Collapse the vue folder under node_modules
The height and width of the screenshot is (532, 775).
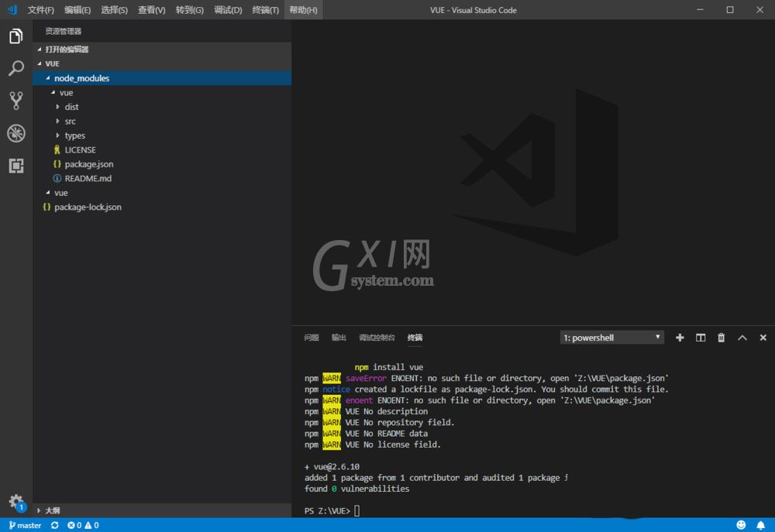point(162,92)
